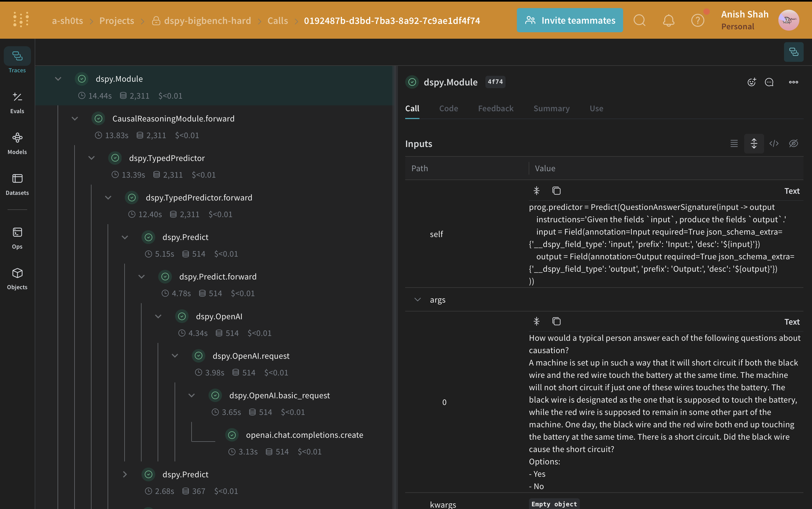This screenshot has height=509, width=812.
Task: Copy the self input value
Action: pos(556,191)
